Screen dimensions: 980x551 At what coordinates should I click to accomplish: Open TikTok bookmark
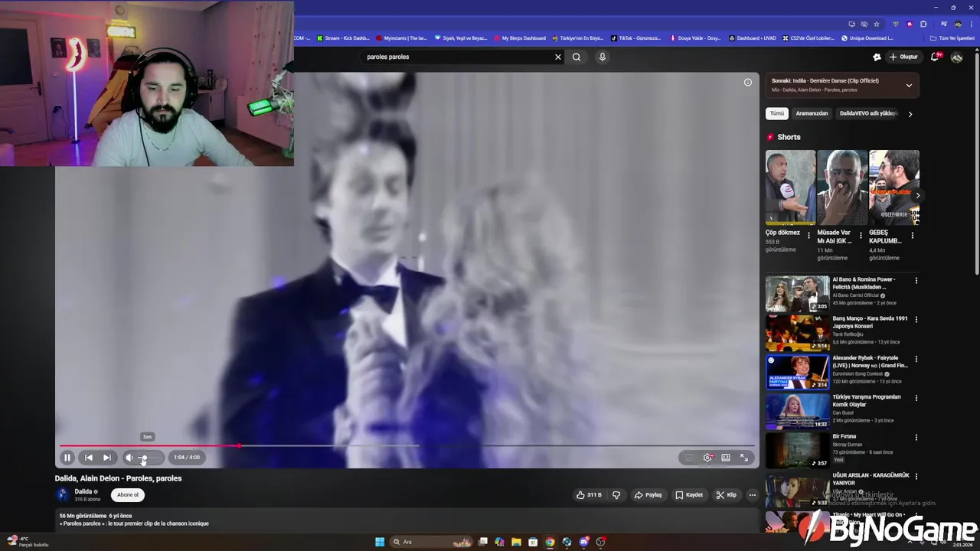pos(635,37)
